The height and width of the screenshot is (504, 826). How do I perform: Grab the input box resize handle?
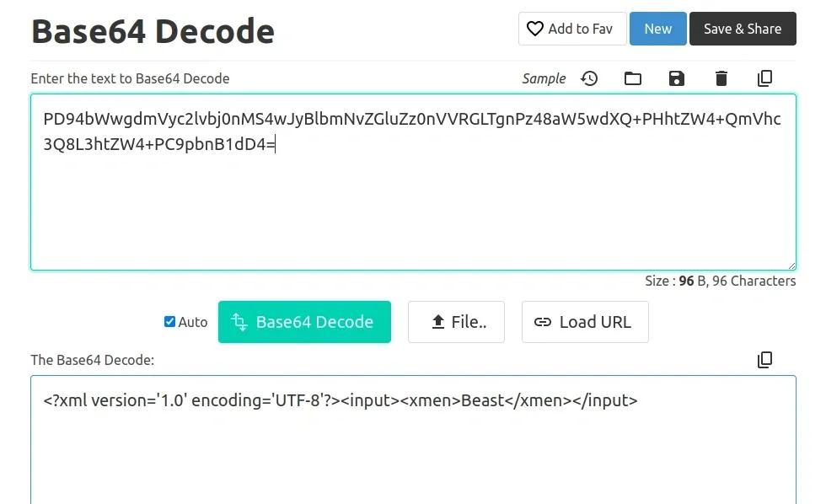[x=791, y=265]
